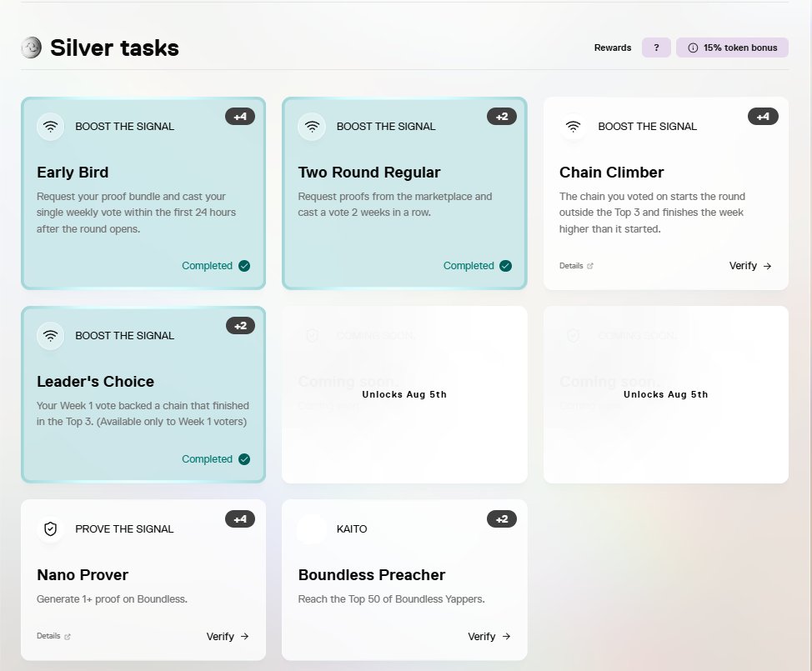Click the Early Bird completed checkmark

[244, 266]
